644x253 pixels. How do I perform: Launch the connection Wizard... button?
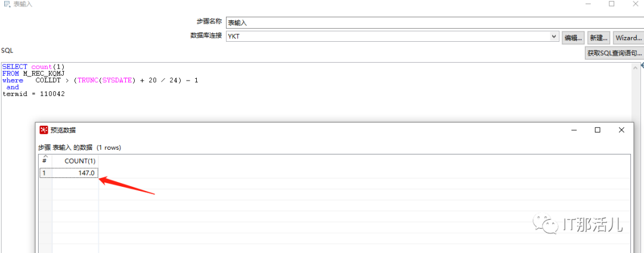pyautogui.click(x=628, y=38)
